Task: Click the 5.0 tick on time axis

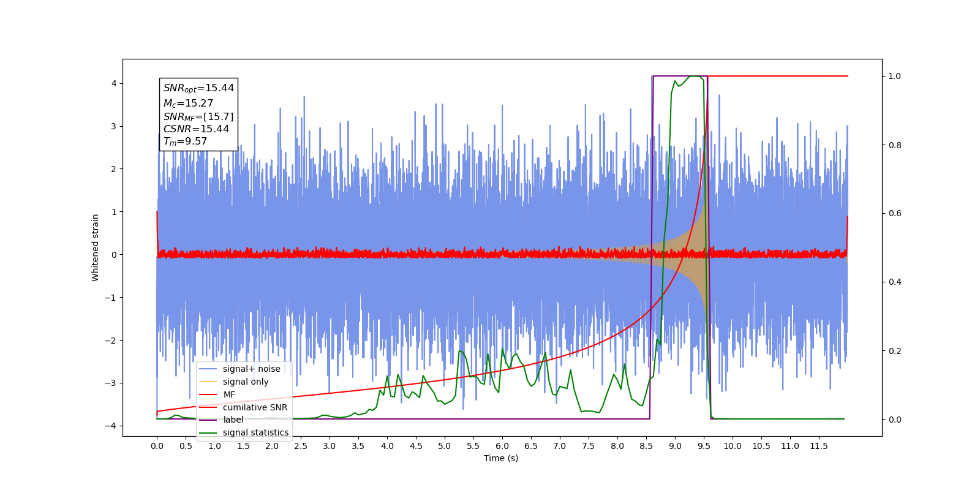Action: [x=445, y=446]
